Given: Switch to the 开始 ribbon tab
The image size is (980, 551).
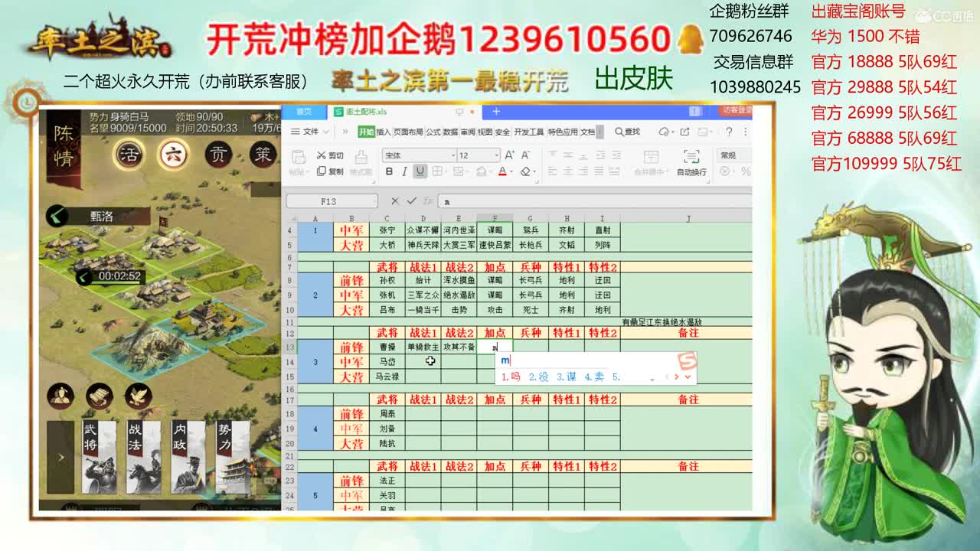Looking at the screenshot, I should (367, 132).
